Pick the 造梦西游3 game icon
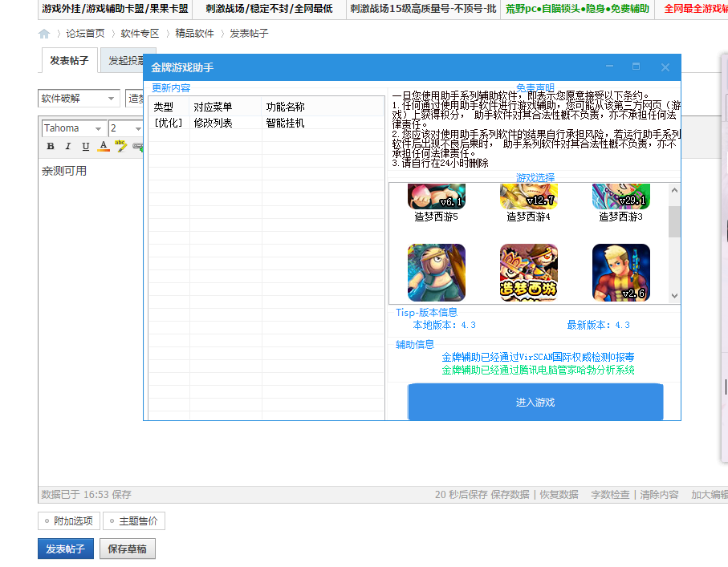The width and height of the screenshot is (728, 567). point(620,196)
